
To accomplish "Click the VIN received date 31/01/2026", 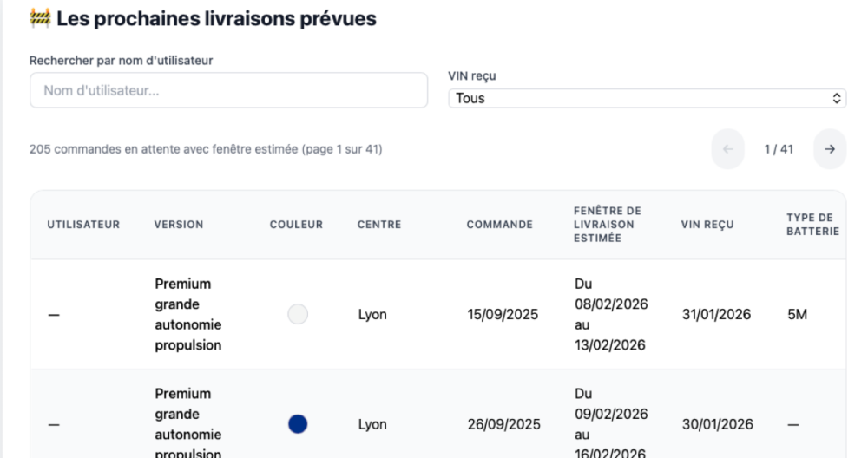I will (x=716, y=315).
